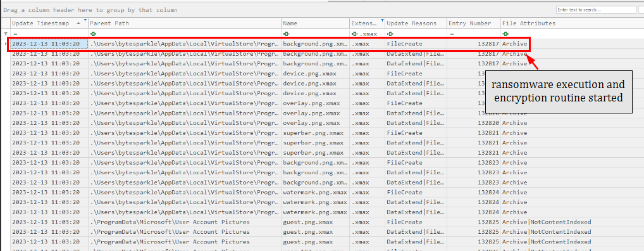Click watermark.png.xmax name in its FileCreate row
The image size is (644, 251).
[x=316, y=192]
